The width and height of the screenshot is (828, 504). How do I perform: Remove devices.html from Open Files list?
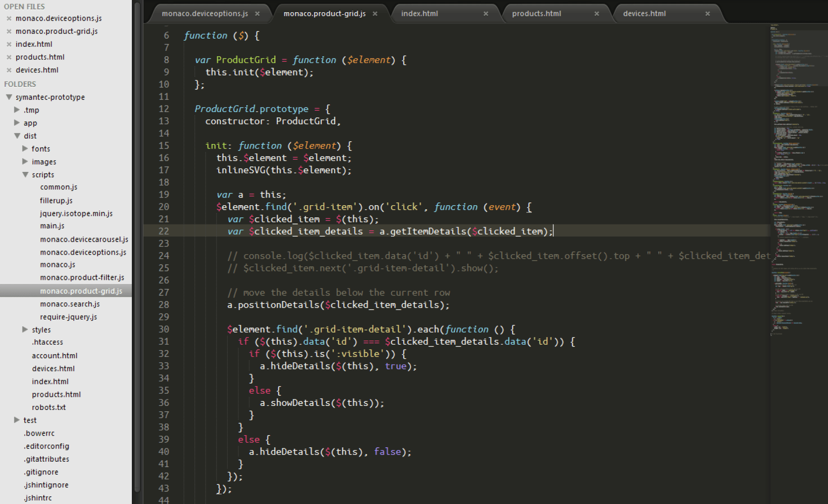9,70
